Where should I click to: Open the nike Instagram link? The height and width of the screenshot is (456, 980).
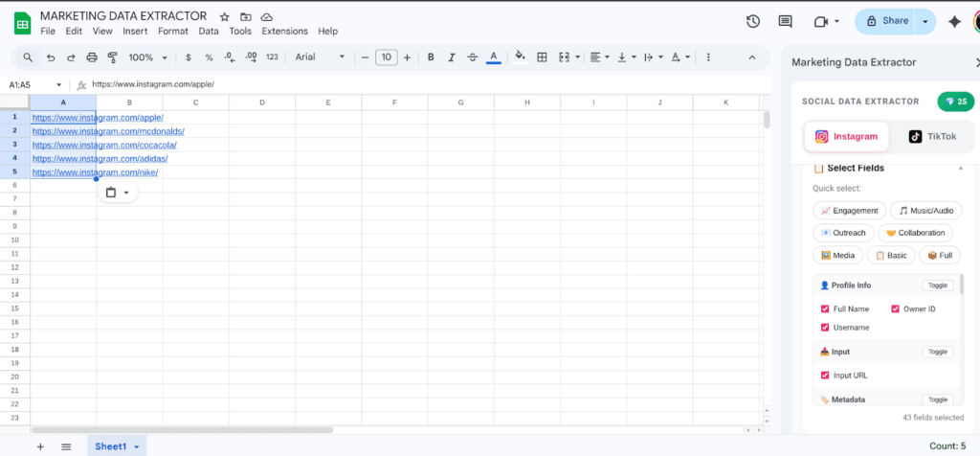click(x=95, y=172)
